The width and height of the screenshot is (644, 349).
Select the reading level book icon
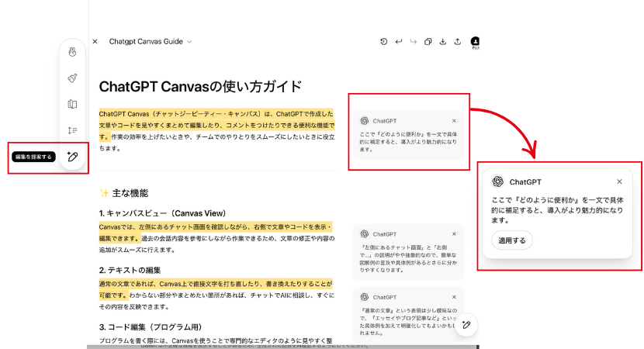[x=72, y=104]
